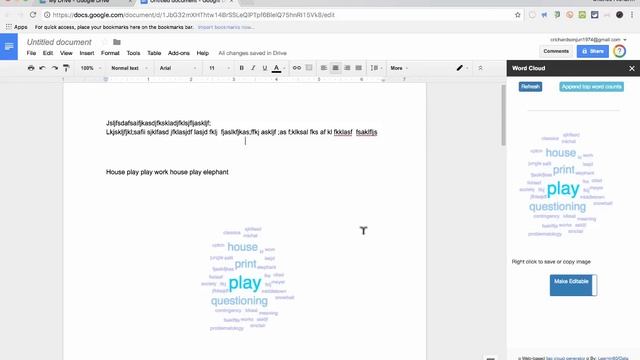Toggle bold formatting

tap(241, 68)
